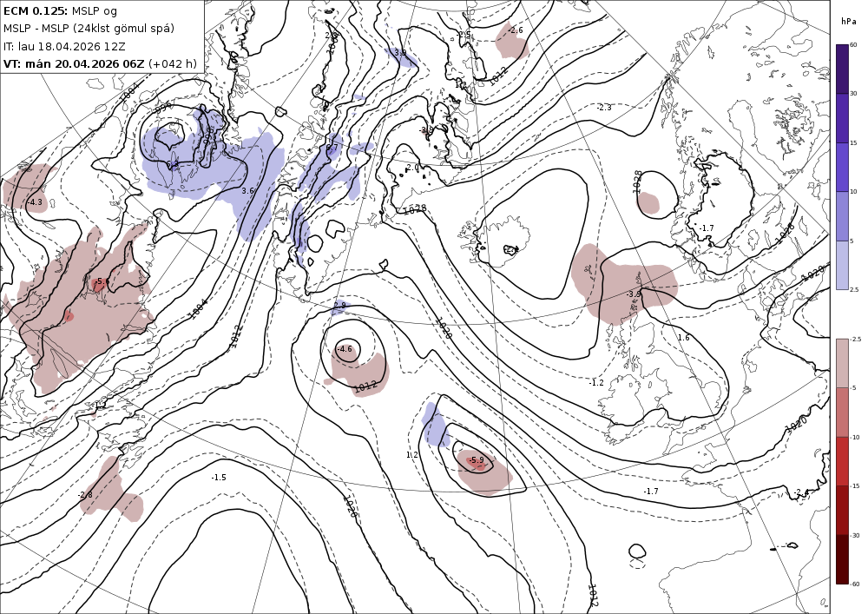
Task: Click the -1.2 pressure change value
Action: click(596, 383)
